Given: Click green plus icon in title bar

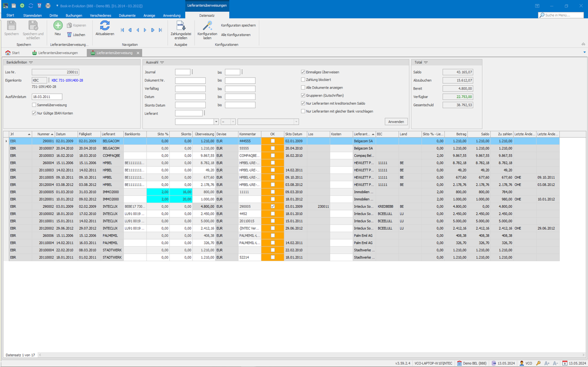Looking at the screenshot, I should 22,6.
